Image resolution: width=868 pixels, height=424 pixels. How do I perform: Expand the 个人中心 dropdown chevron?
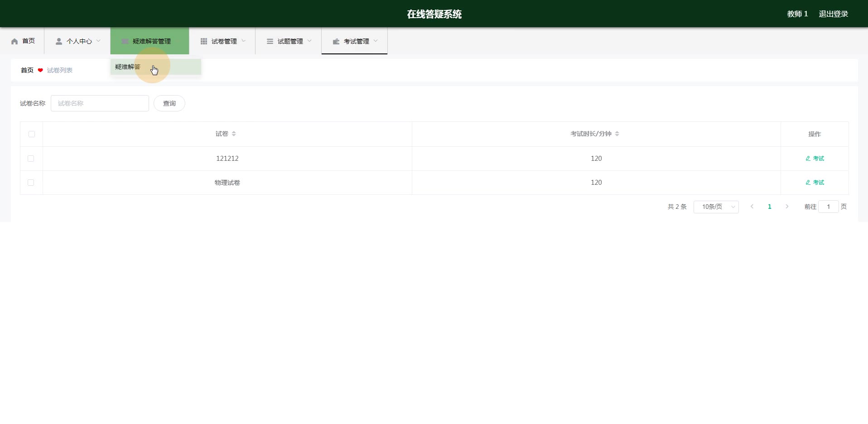98,41
